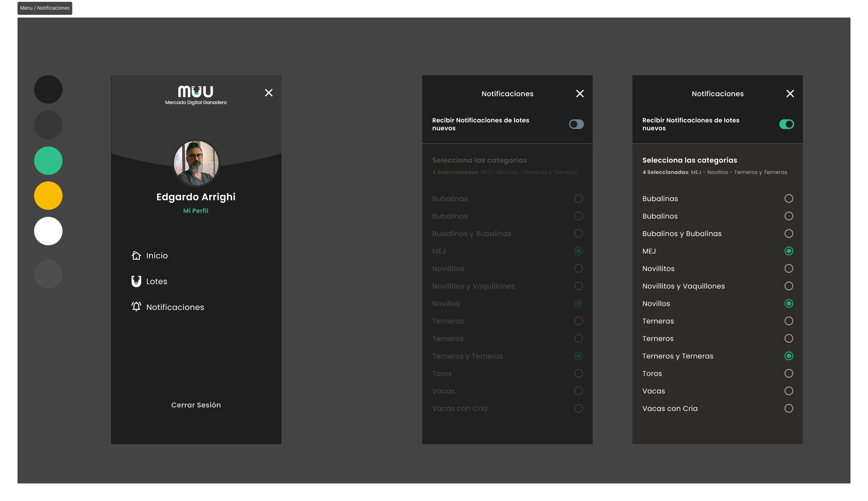
Task: Click Edgardo Arrighi's profile photo
Action: [196, 163]
